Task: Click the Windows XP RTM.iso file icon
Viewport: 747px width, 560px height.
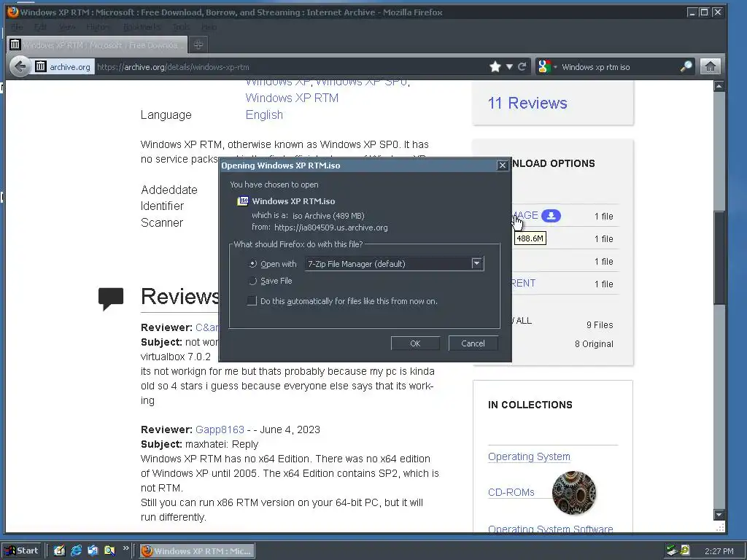Action: tap(243, 201)
